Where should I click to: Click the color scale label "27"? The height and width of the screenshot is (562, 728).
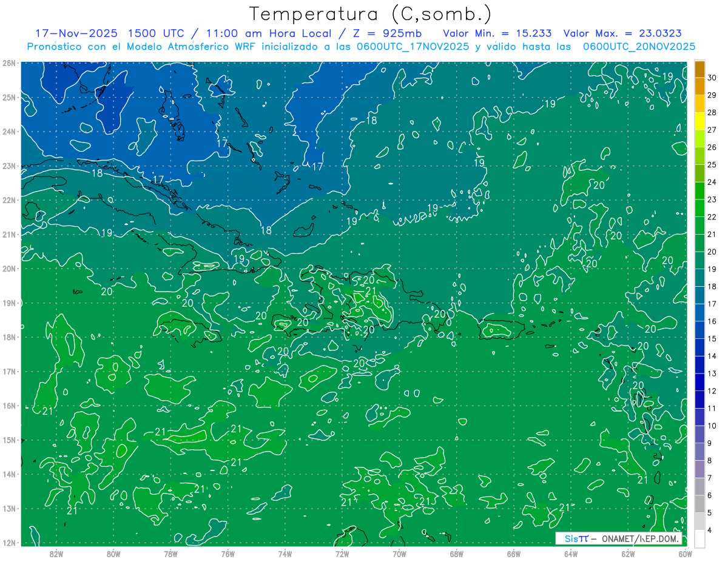click(x=712, y=130)
